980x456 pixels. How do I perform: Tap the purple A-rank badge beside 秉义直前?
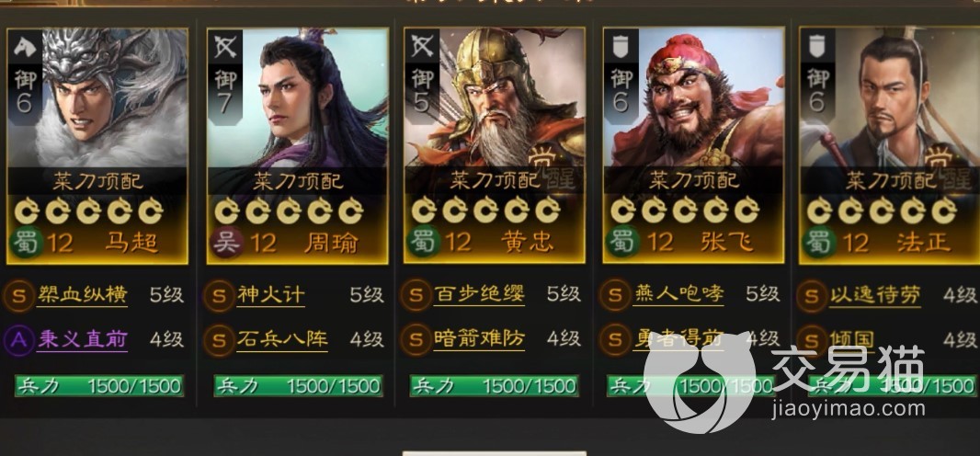tap(18, 340)
